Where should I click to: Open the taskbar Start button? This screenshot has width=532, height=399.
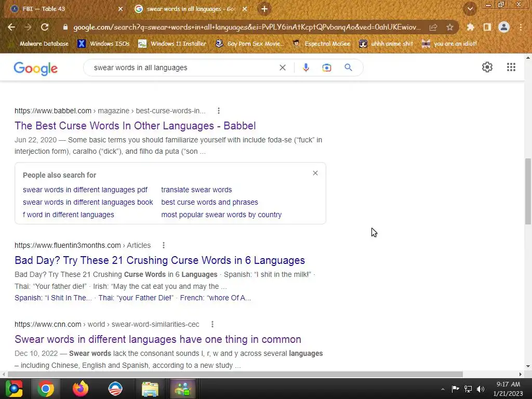tap(14, 389)
